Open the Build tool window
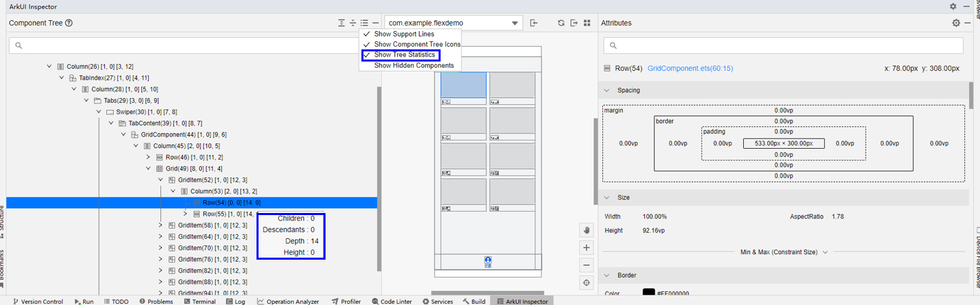Image resolution: width=980 pixels, height=305 pixels. coord(474,302)
